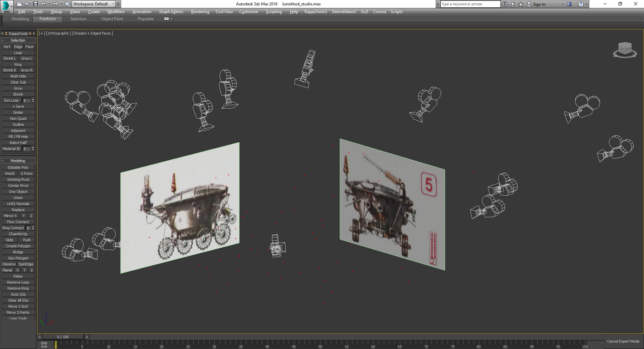Viewport: 644px width, 349px height.
Task: Collapse the Modeling rollout header
Action: click(x=18, y=161)
